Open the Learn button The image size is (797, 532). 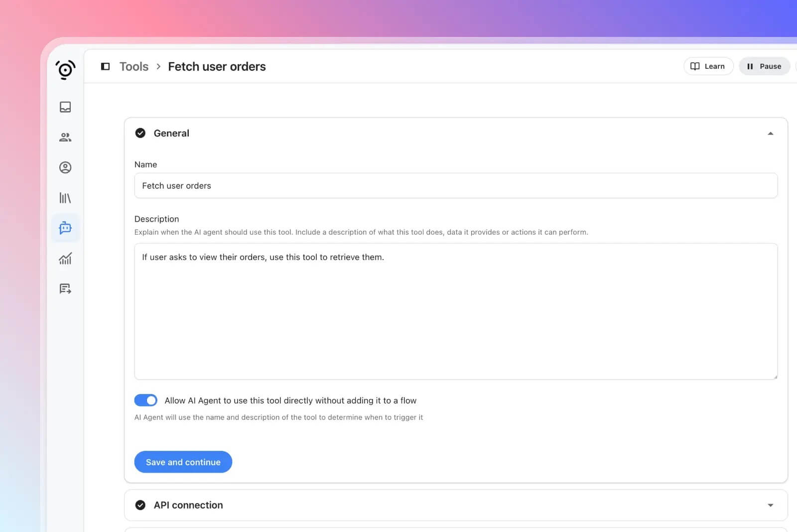point(708,66)
